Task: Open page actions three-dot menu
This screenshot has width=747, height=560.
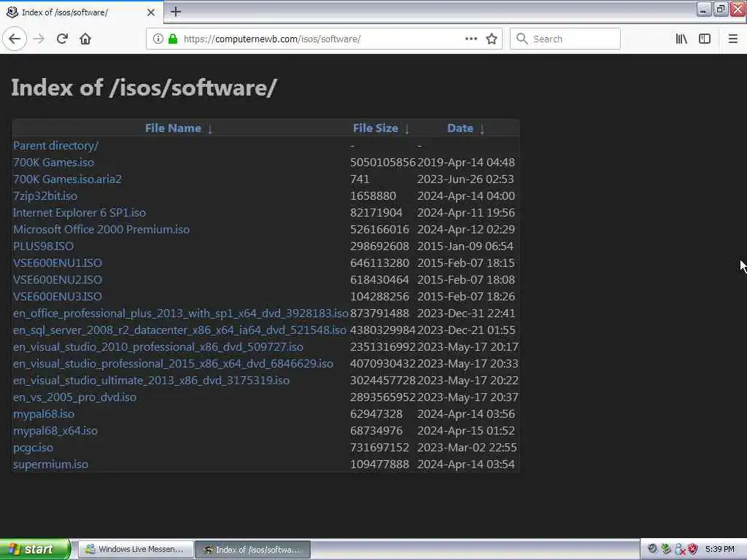Action: pyautogui.click(x=471, y=39)
